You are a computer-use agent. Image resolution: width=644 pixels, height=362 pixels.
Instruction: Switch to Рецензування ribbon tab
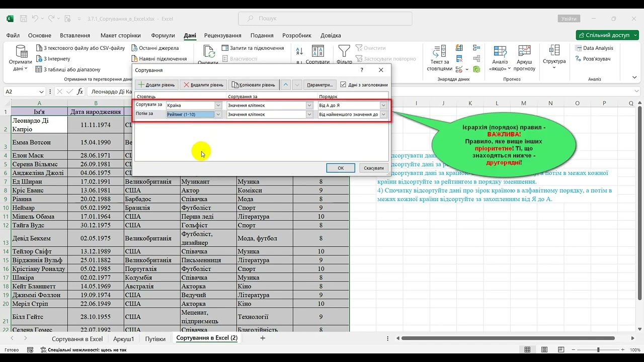[223, 36]
